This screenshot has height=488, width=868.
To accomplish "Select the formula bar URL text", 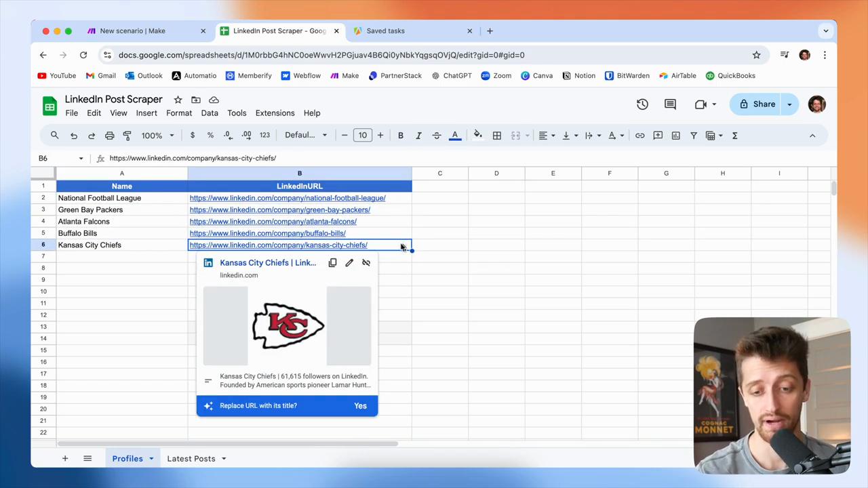I will [x=193, y=158].
